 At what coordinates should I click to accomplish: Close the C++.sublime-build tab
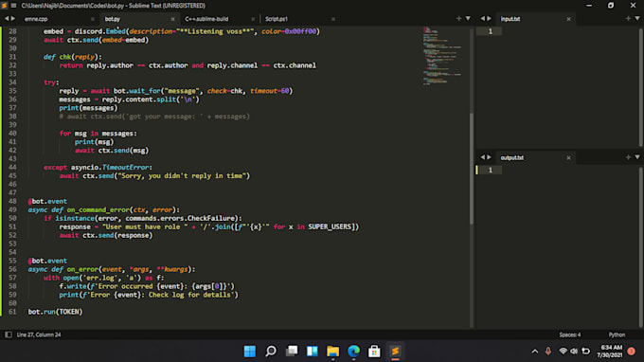(253, 19)
